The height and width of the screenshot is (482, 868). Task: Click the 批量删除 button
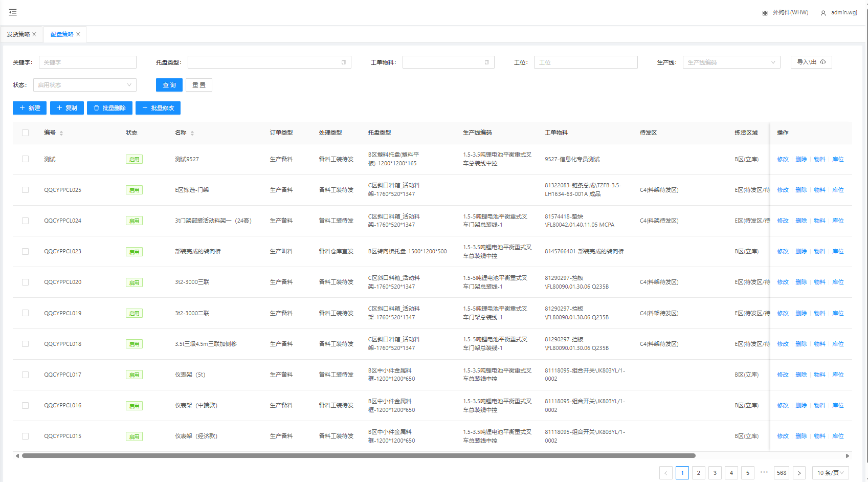pos(109,108)
